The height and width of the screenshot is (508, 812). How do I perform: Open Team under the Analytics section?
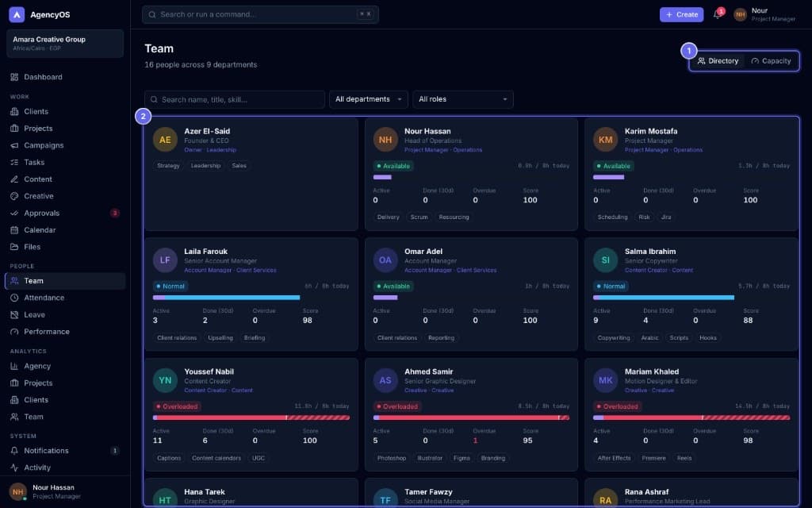point(65,417)
